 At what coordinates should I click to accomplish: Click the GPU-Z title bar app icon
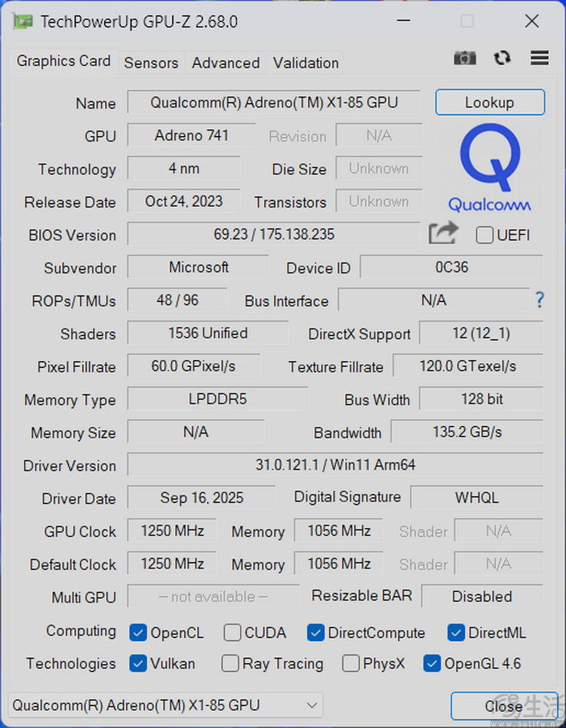(23, 21)
